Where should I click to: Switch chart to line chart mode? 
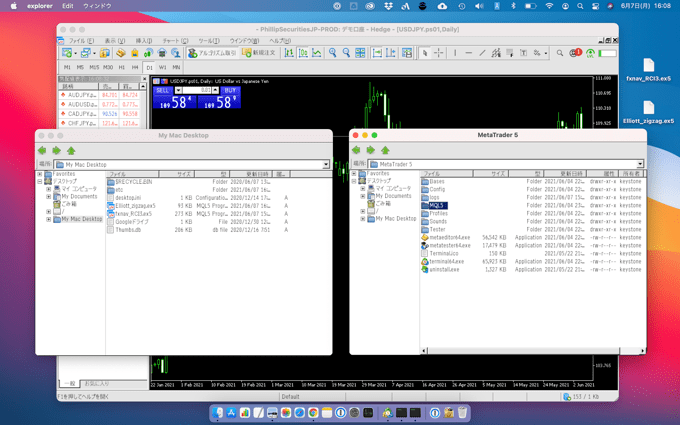click(317, 53)
